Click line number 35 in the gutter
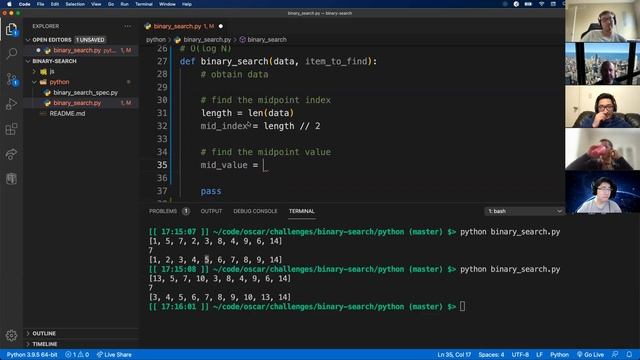 [162, 165]
